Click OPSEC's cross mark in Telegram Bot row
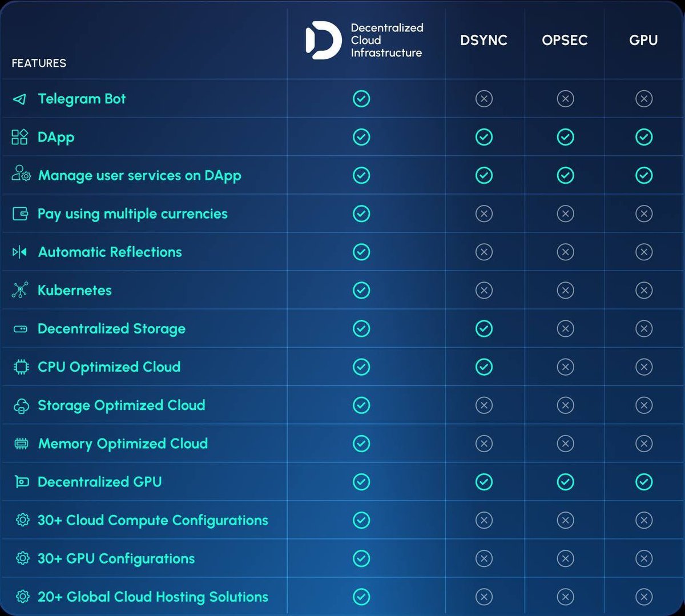Viewport: 685px width, 616px height. 565,99
